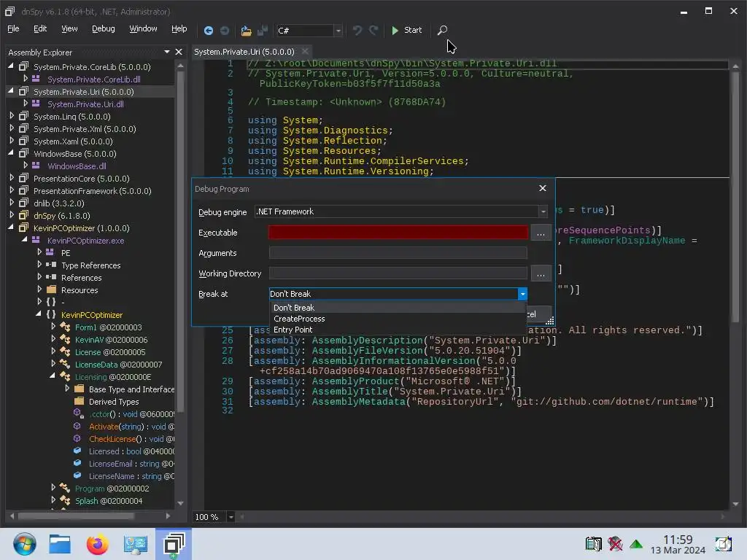The image size is (747, 560).
Task: Open the Help menu
Action: point(179,28)
